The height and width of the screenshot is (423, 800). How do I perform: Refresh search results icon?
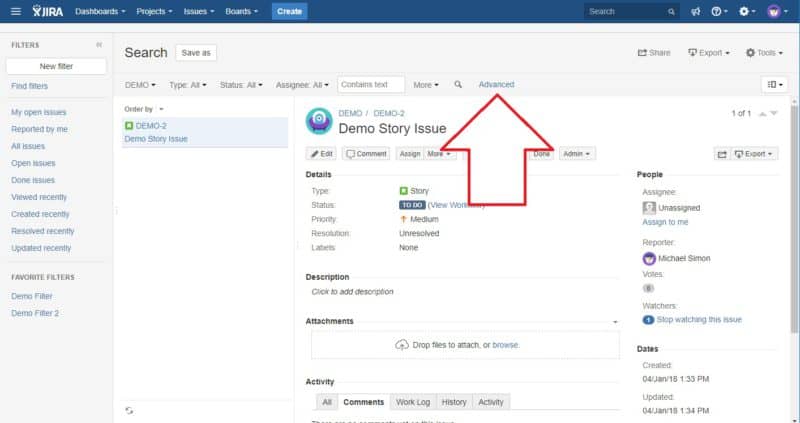coord(129,410)
